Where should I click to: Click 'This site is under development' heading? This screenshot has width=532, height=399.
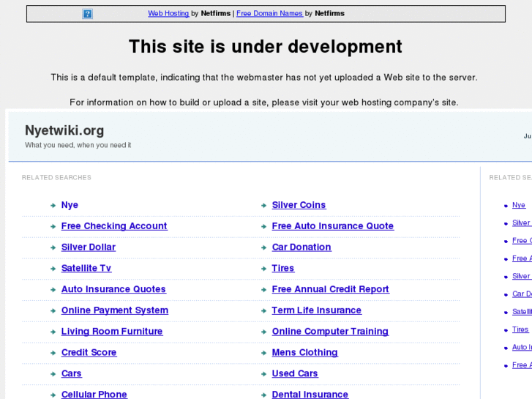[x=266, y=47]
